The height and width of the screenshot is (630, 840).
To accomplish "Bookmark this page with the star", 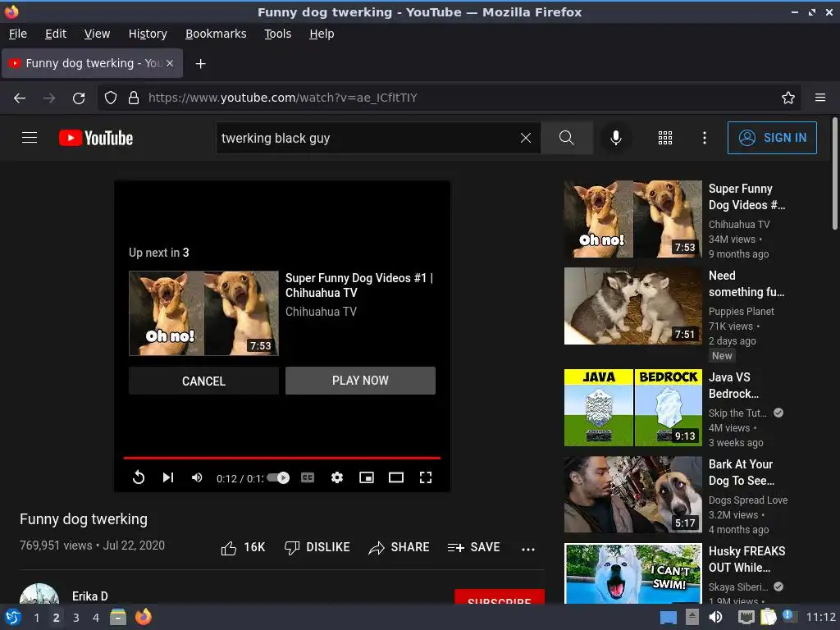I will click(x=788, y=98).
